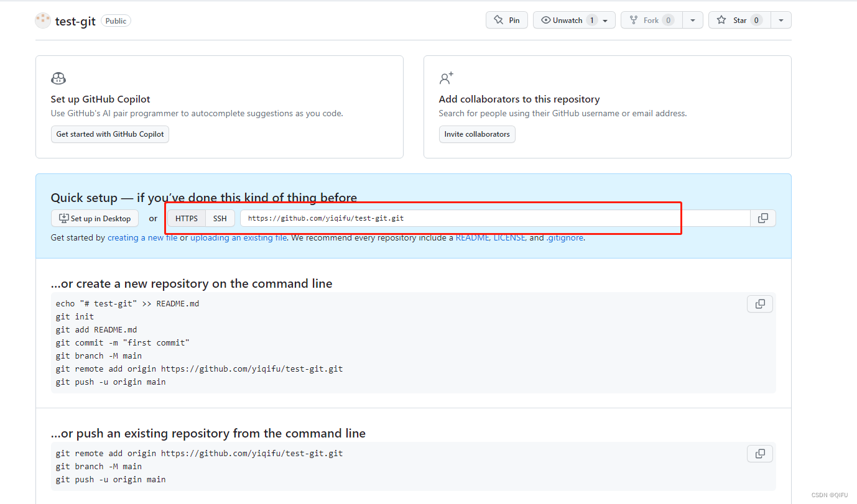The height and width of the screenshot is (504, 857).
Task: Click the Unwatch count badge
Action: click(x=591, y=21)
